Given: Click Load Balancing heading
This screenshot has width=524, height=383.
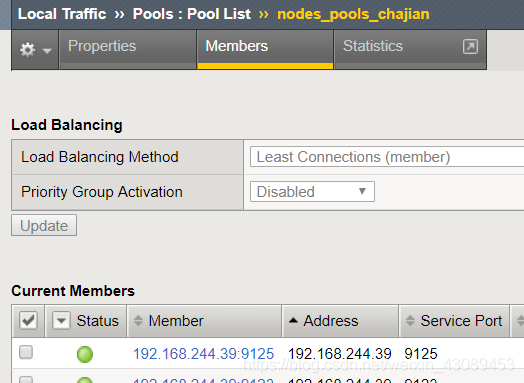Looking at the screenshot, I should coord(67,125).
